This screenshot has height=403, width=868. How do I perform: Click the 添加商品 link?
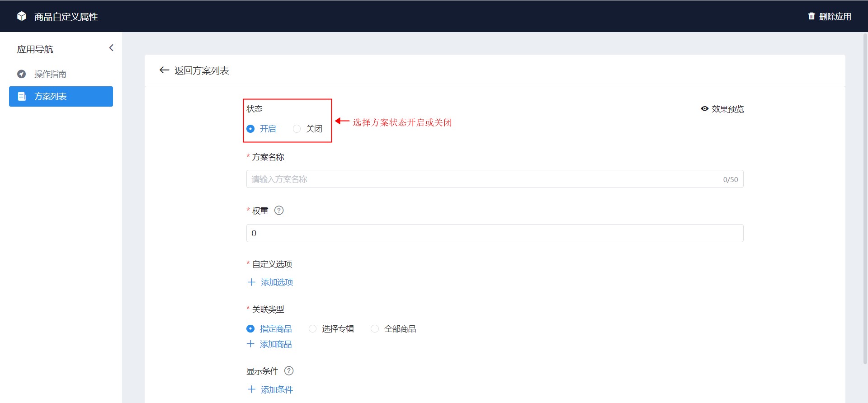(276, 344)
